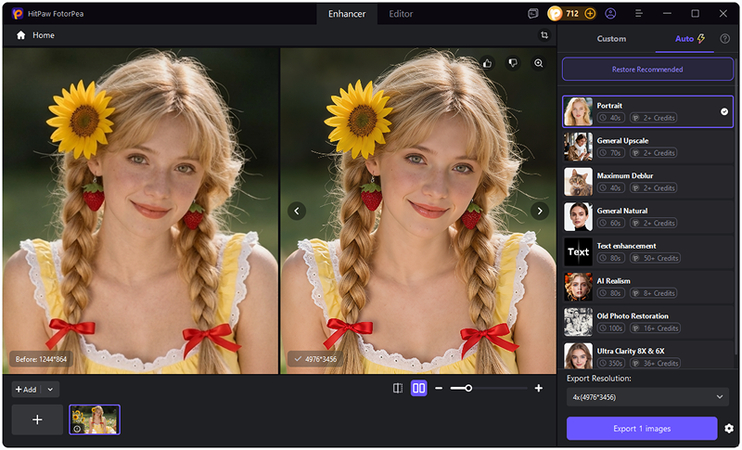The width and height of the screenshot is (742, 450).
Task: Select the Text enhancement model
Action: 647,252
